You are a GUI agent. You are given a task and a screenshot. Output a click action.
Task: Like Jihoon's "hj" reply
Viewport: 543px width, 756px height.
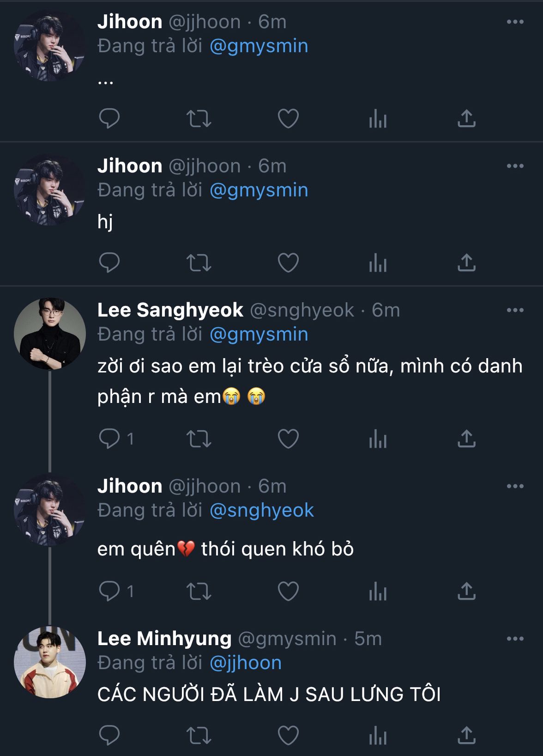[288, 263]
